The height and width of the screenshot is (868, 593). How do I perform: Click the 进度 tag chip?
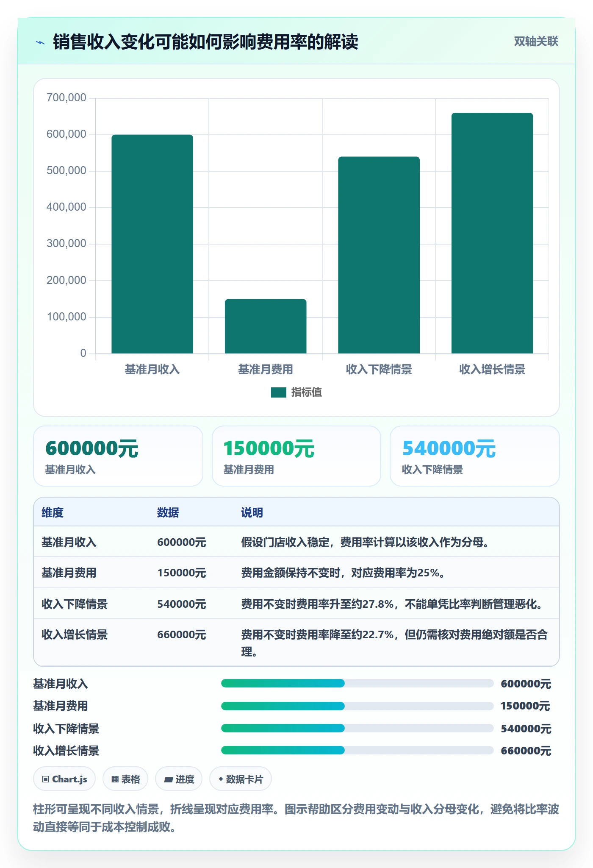click(179, 779)
